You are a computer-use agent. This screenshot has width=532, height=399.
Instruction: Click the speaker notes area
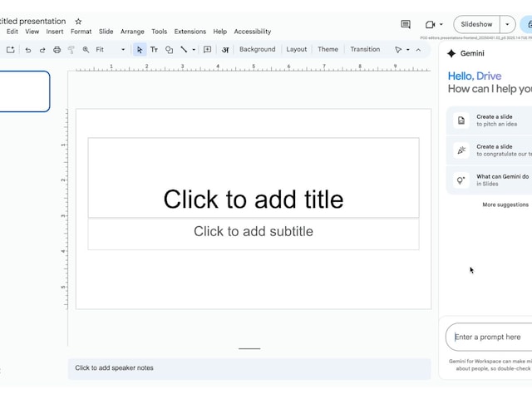tap(249, 368)
